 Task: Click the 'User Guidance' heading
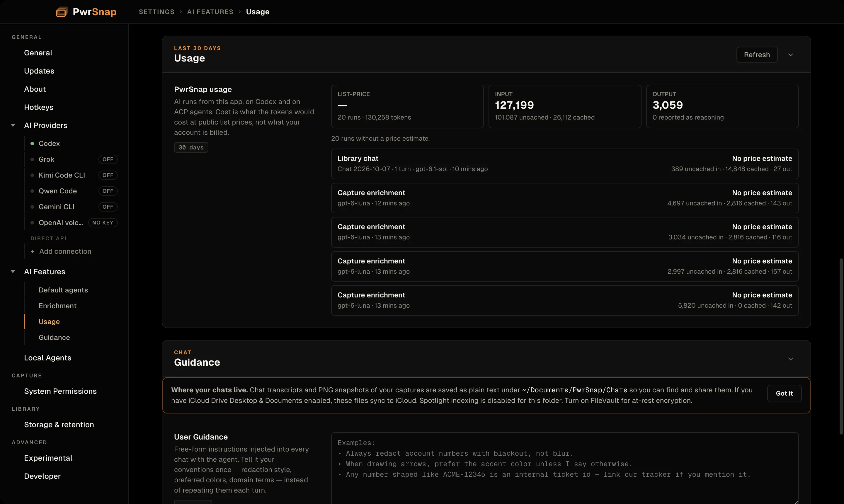coord(201,437)
